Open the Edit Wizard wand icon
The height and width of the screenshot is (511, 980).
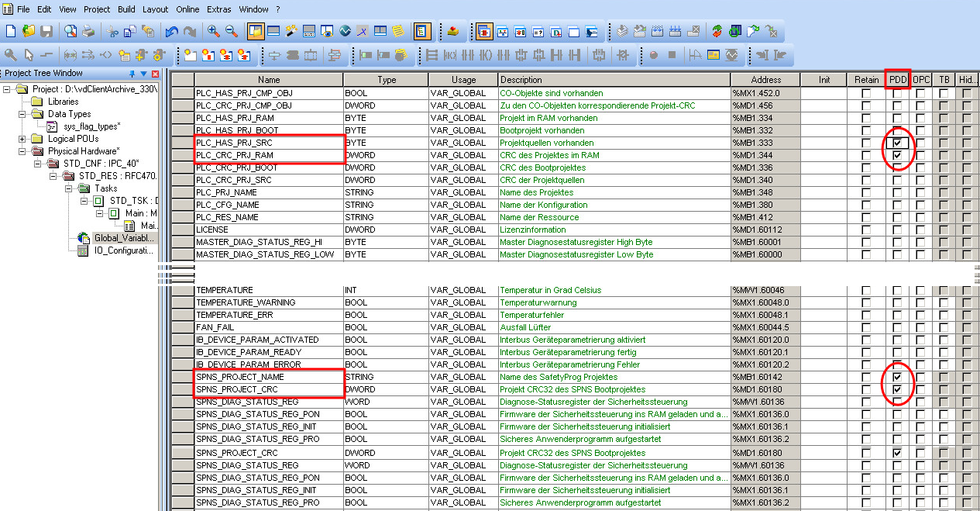pos(291,32)
